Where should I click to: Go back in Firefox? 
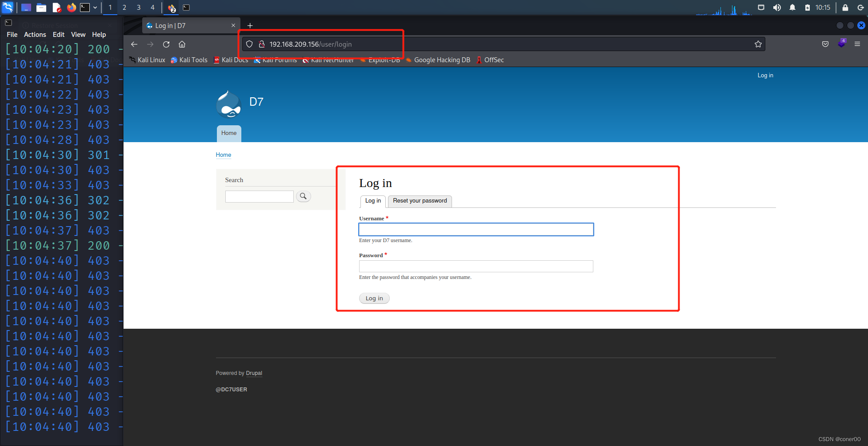tap(134, 44)
